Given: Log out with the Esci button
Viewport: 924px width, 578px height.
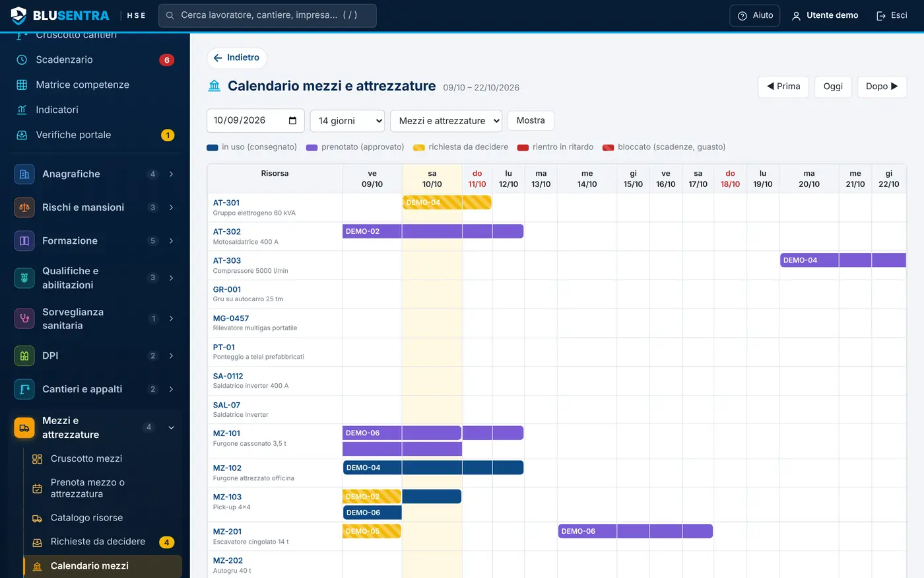Looking at the screenshot, I should coord(892,15).
